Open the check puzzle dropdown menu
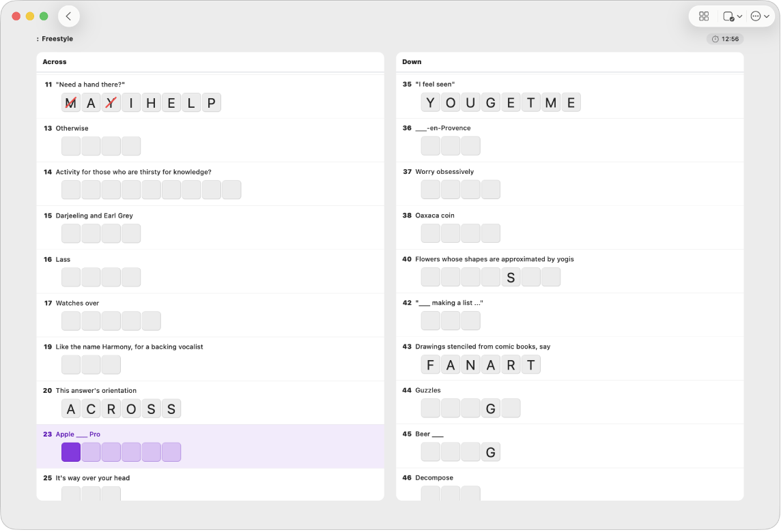Viewport: 781px width, 532px height. [733, 16]
